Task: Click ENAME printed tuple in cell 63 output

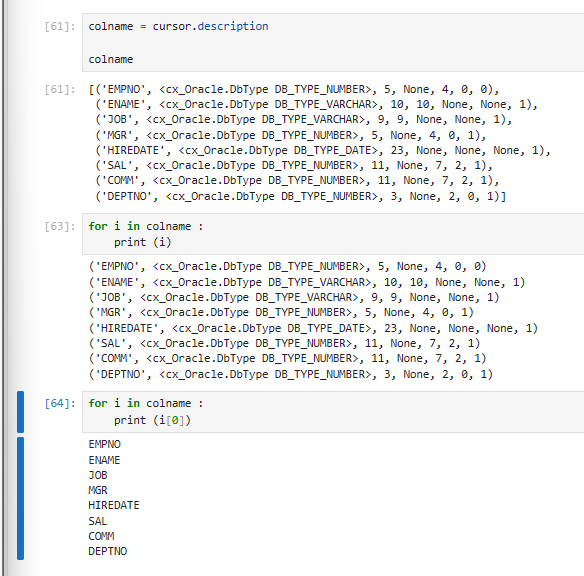Action: (x=307, y=282)
